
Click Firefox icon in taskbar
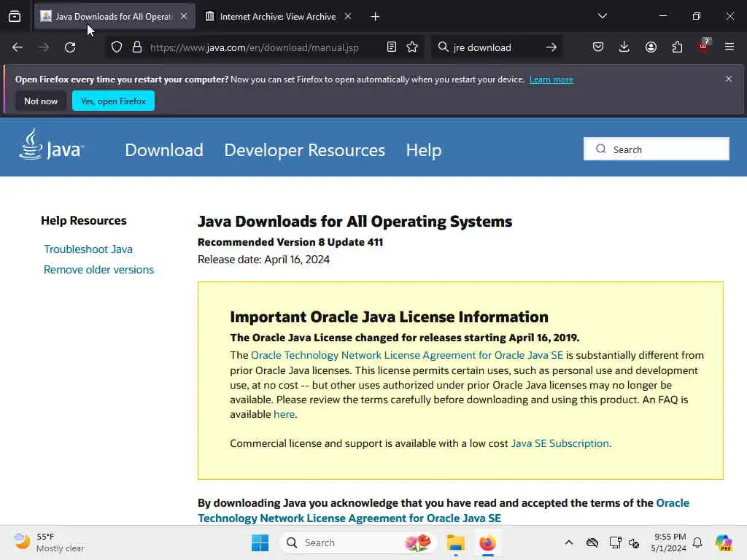click(487, 542)
